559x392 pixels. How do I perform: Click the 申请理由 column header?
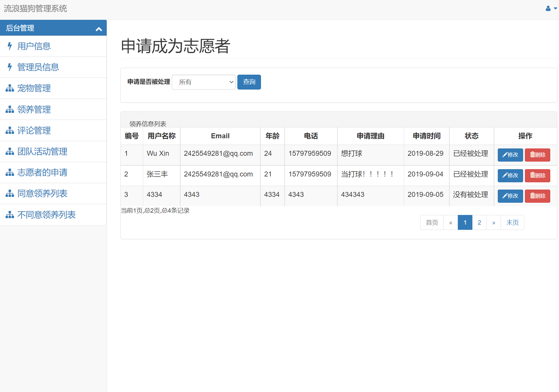click(x=371, y=136)
